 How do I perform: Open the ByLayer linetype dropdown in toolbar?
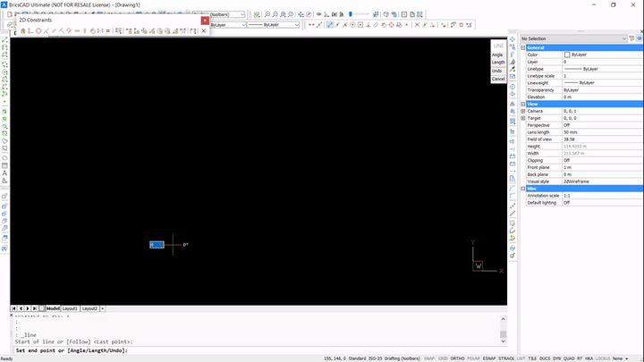click(243, 25)
